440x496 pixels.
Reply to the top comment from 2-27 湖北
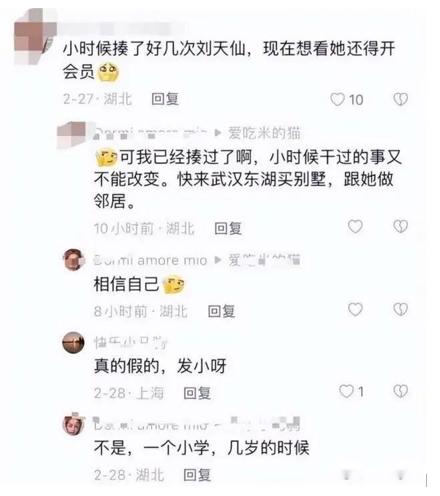tap(165, 99)
